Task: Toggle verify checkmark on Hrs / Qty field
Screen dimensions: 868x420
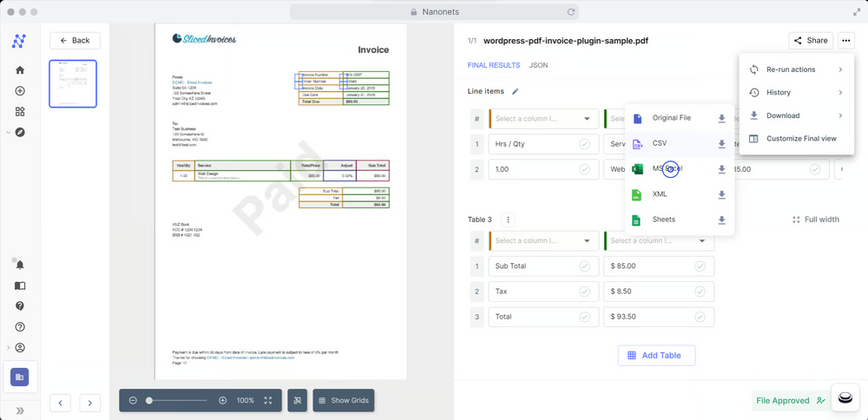Action: [584, 144]
